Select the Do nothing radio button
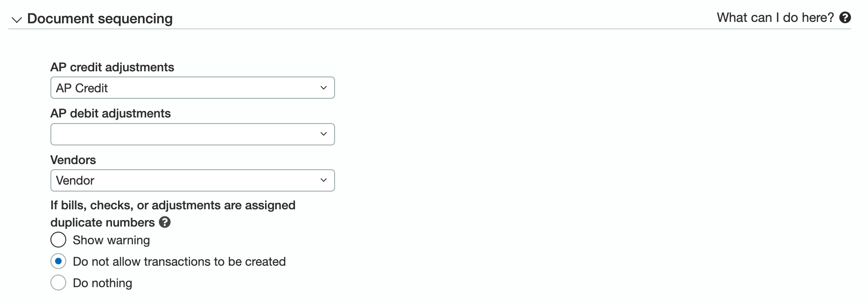This screenshot has height=303, width=868. 58,282
